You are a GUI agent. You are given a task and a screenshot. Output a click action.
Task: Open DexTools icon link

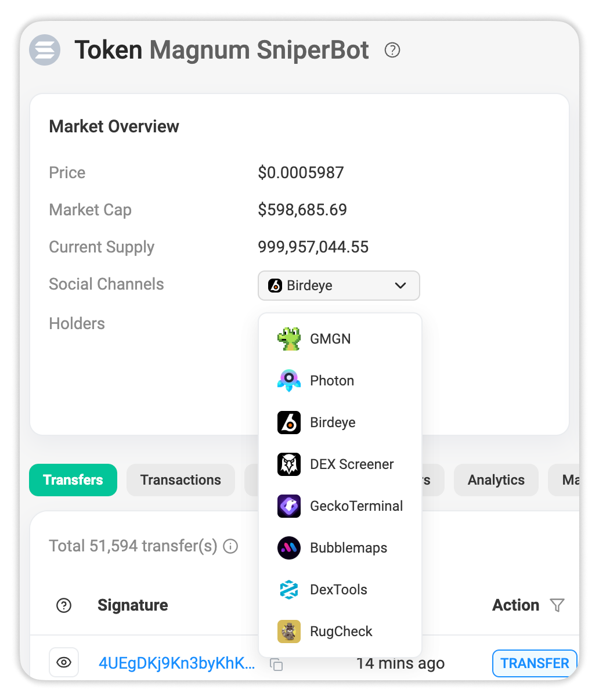[x=288, y=590]
